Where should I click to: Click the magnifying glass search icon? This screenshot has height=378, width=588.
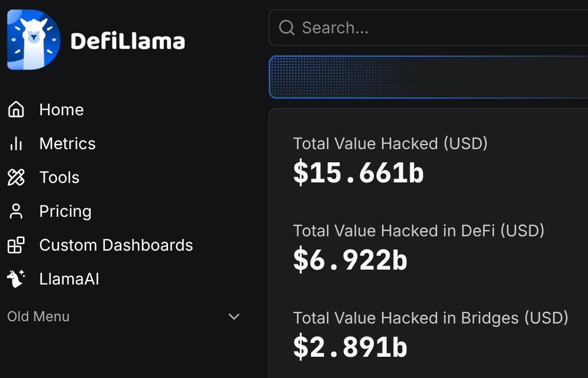click(x=286, y=28)
